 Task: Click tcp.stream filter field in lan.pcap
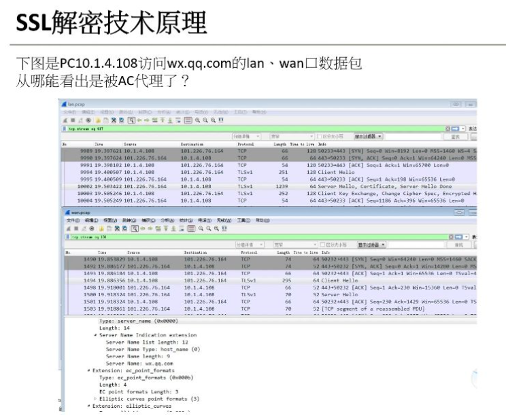tap(256, 128)
